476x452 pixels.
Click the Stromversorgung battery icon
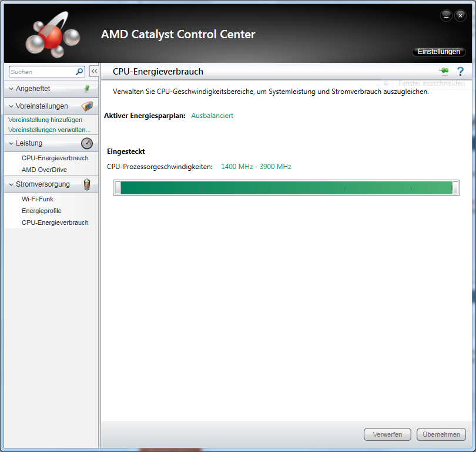click(87, 184)
